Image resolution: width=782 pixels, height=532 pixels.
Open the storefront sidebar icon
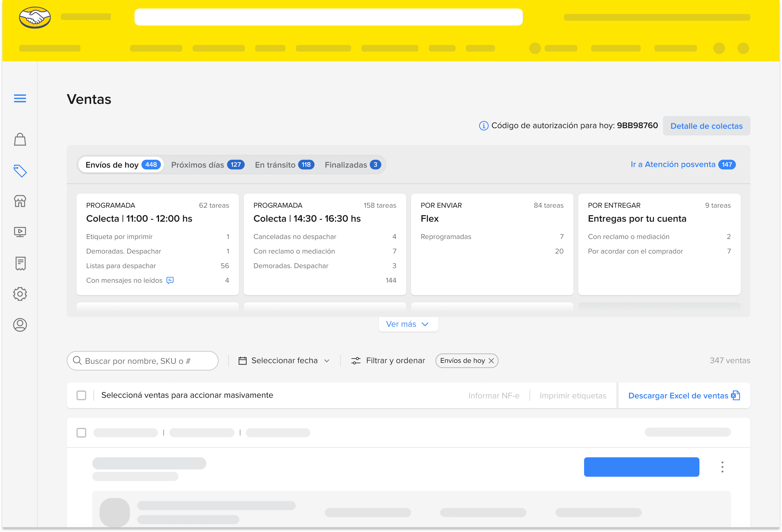tap(20, 201)
